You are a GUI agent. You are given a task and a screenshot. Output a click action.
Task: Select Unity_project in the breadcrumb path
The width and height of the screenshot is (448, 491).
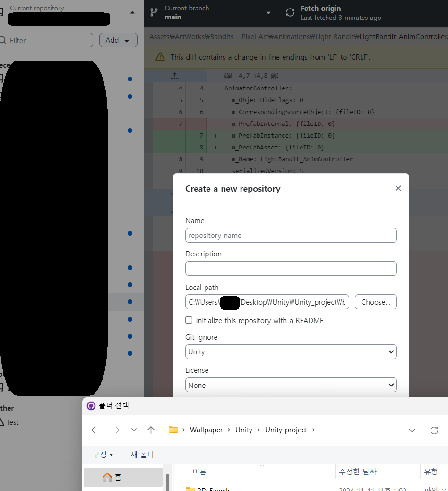pos(286,430)
